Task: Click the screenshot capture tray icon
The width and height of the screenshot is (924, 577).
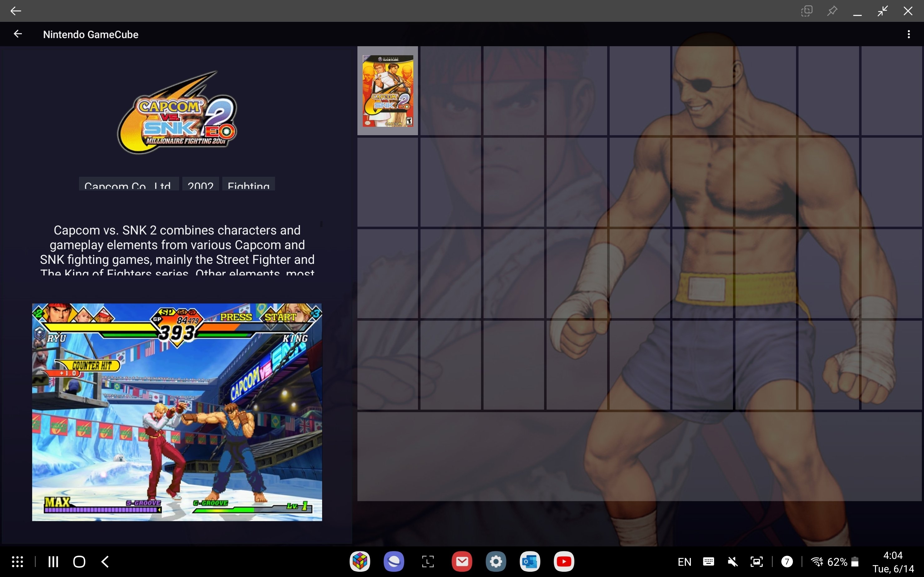Action: [756, 562]
